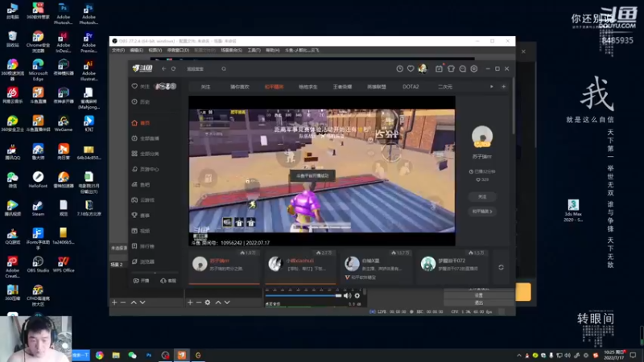
Task: Click the Douyu search magnifier icon
Action: (x=224, y=69)
